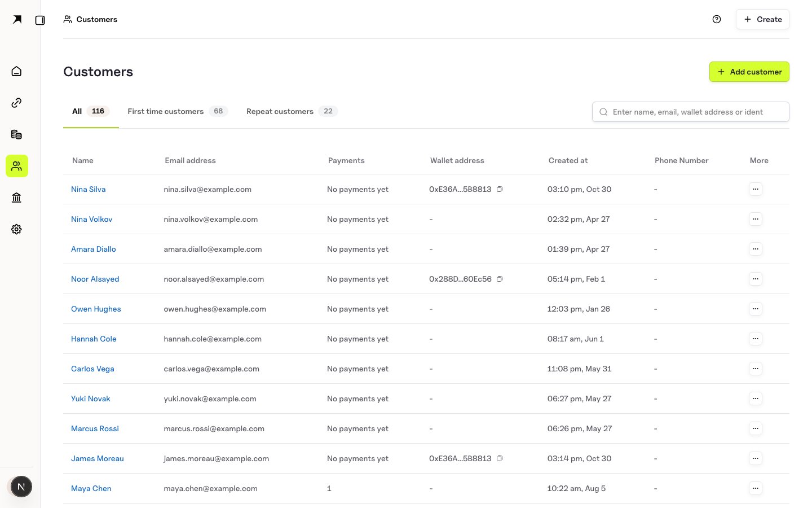Open Hannah Cole customer profile
This screenshot has height=508, width=812.
(x=94, y=339)
